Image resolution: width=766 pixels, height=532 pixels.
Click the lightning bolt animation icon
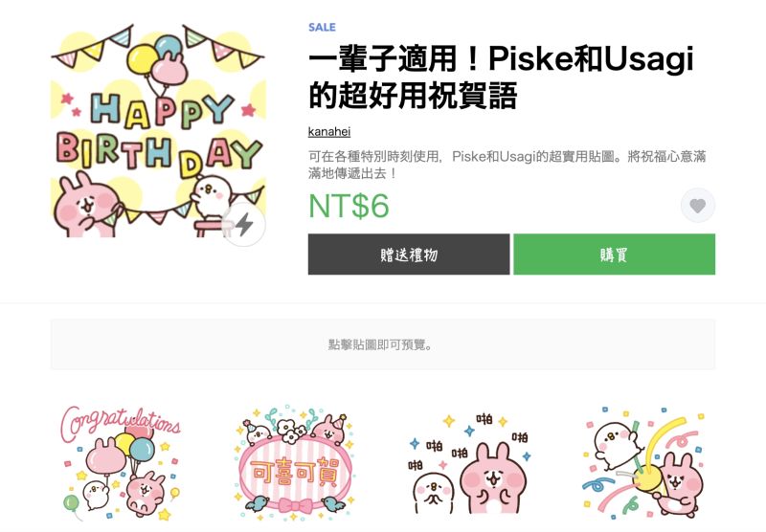pos(244,225)
